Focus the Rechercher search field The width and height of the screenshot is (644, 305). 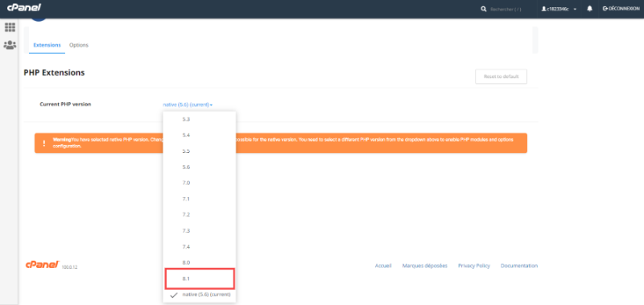tap(506, 9)
